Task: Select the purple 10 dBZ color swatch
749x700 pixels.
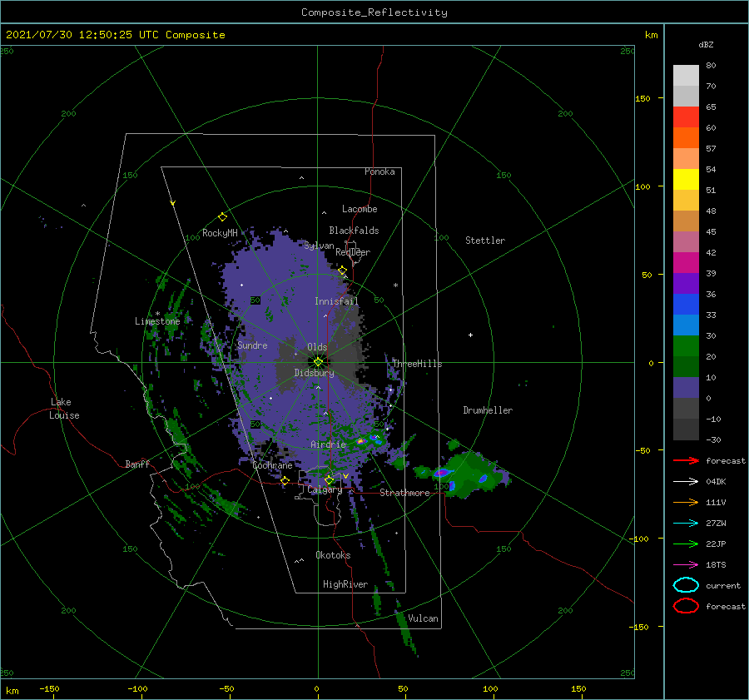Action: 686,388
